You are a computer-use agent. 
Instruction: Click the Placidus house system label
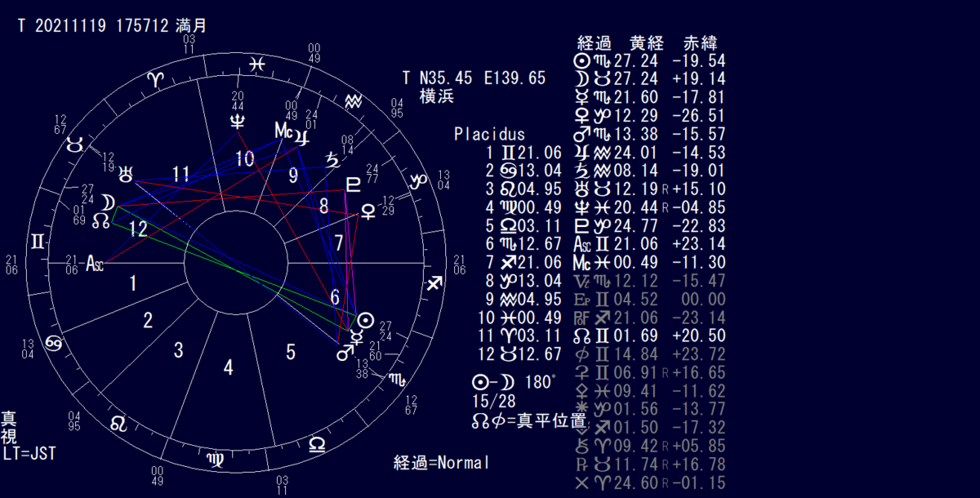pyautogui.click(x=489, y=135)
